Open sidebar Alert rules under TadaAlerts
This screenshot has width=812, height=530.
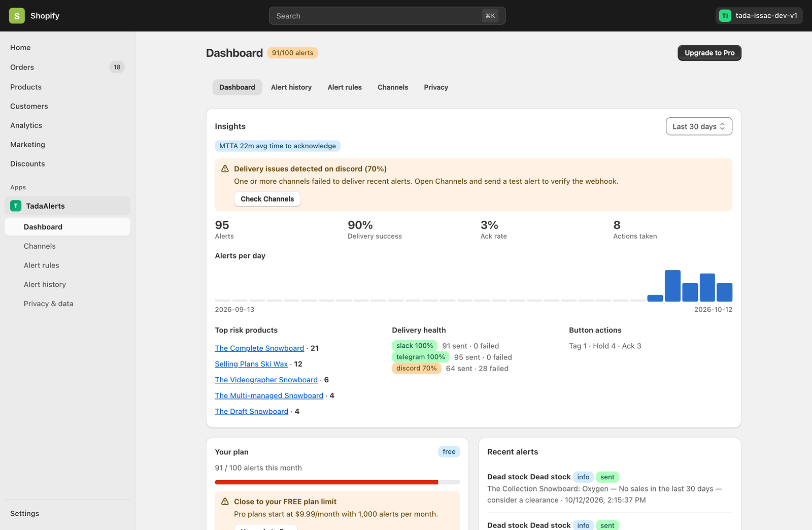(67, 266)
